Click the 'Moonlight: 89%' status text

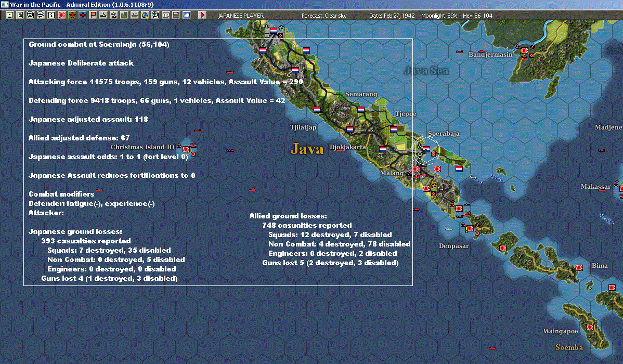[x=439, y=16]
